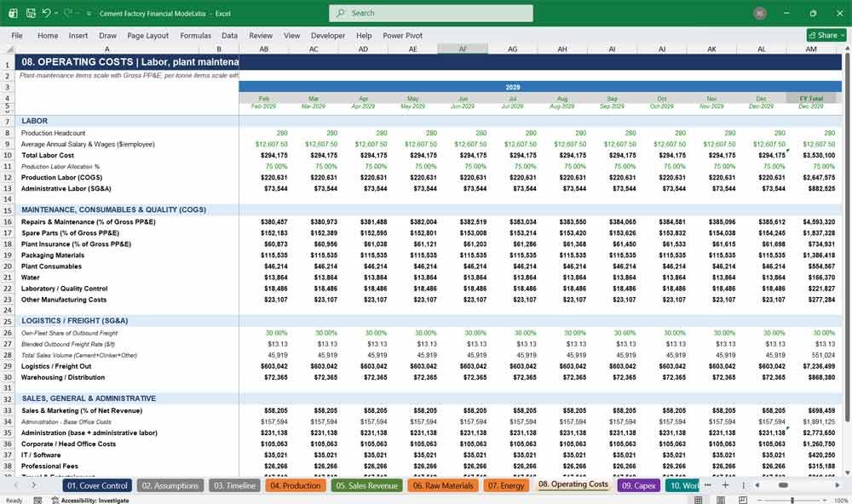Viewport: 852px width, 504px height.
Task: Click the horizontal scrollbar thumb
Action: [783, 485]
